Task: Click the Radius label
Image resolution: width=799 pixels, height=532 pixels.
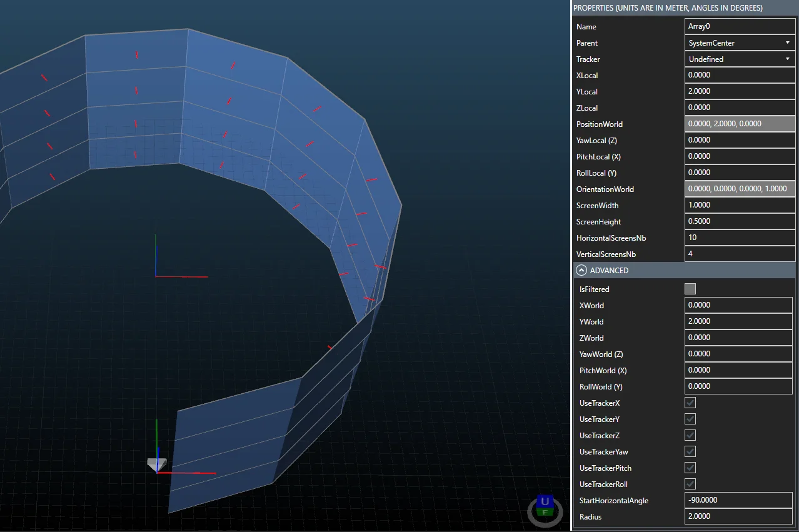Action: click(591, 517)
